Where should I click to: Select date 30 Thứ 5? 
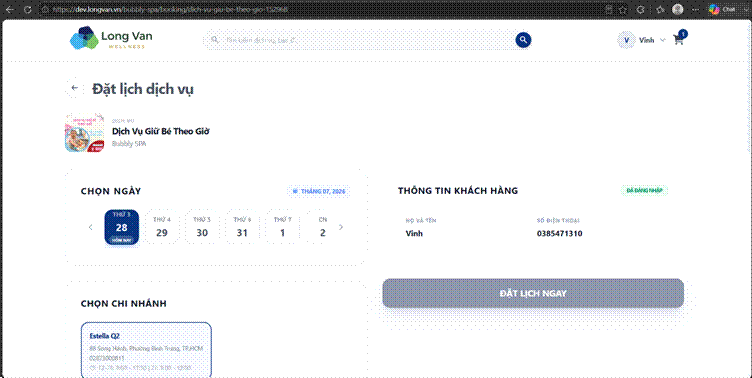(202, 227)
